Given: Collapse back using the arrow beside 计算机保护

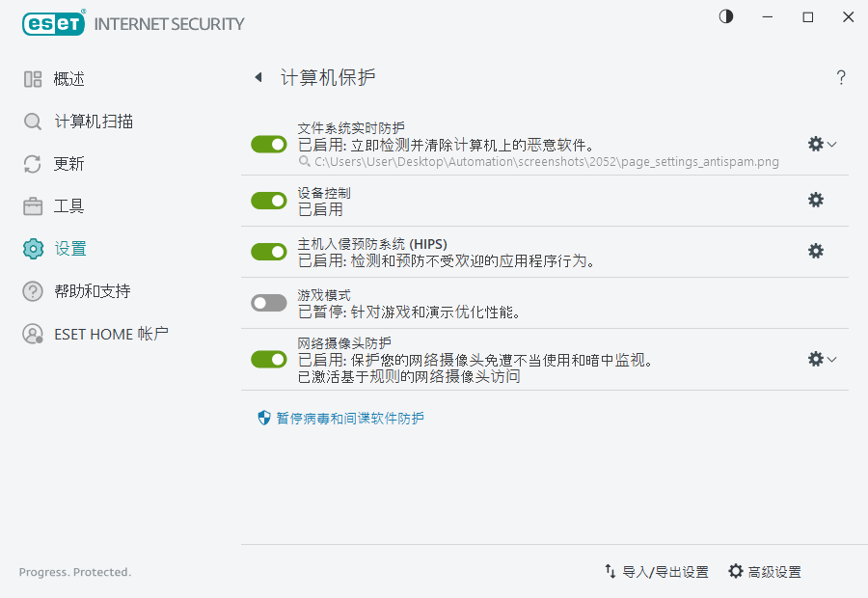Looking at the screenshot, I should click(x=258, y=77).
